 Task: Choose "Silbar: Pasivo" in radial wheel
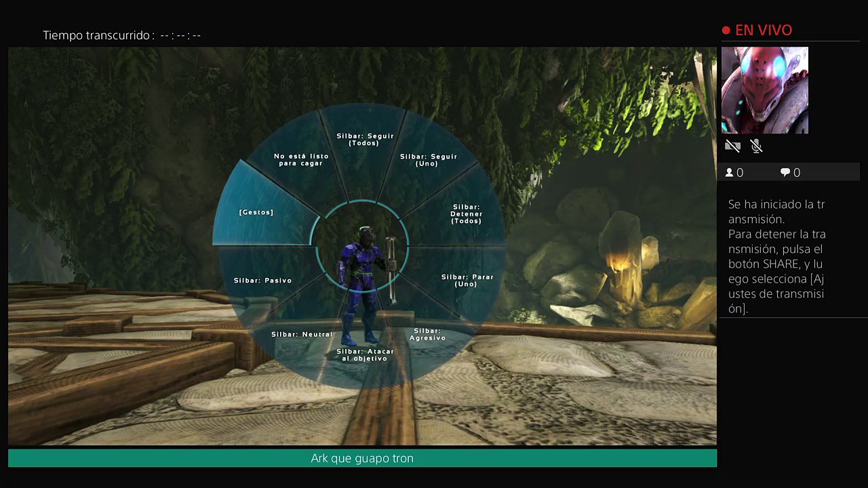pyautogui.click(x=262, y=281)
